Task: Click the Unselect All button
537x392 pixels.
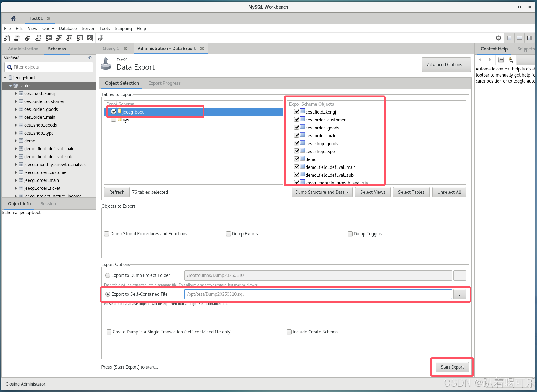Action: 449,192
